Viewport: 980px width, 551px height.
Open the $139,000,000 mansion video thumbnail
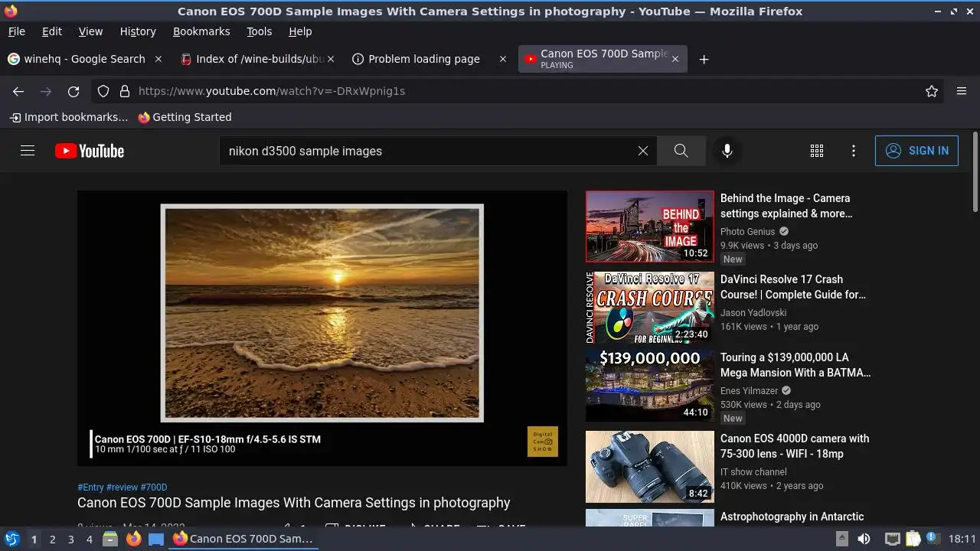tap(650, 386)
